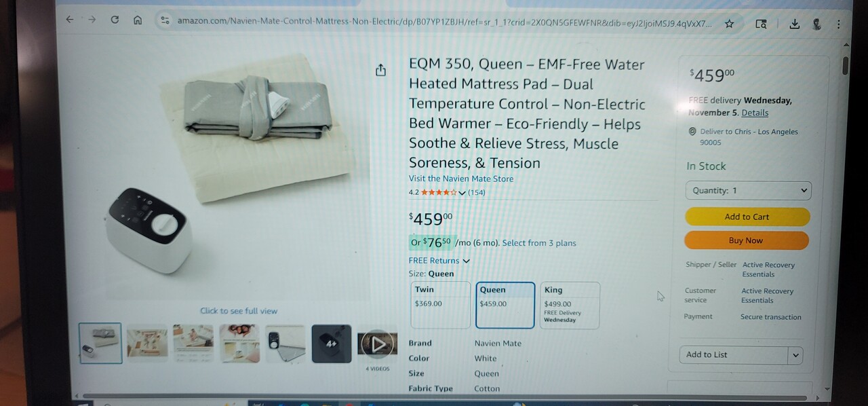This screenshot has width=868, height=406.
Task: Reload the page with refresh icon
Action: click(115, 20)
